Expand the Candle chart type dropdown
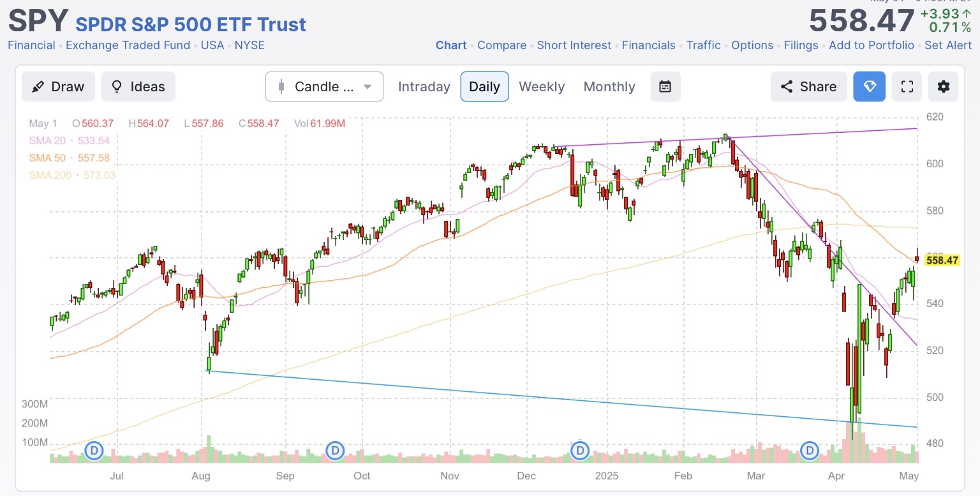This screenshot has width=980, height=496. [x=324, y=87]
